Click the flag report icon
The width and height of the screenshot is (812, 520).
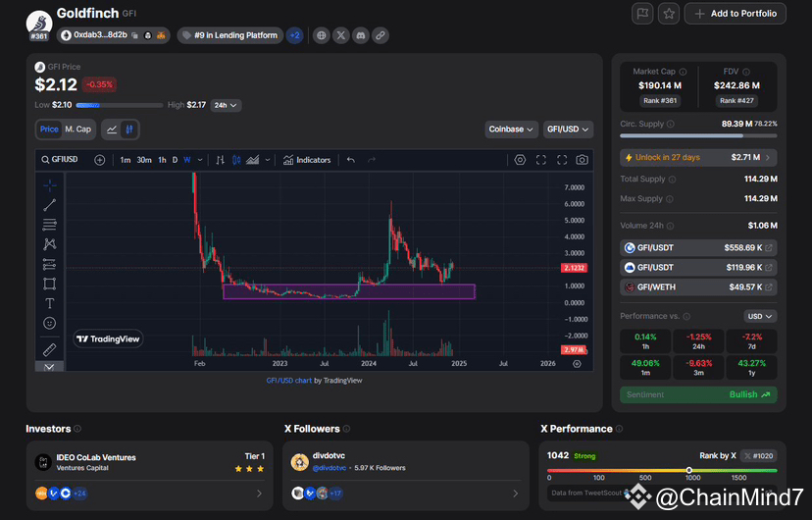click(642, 14)
